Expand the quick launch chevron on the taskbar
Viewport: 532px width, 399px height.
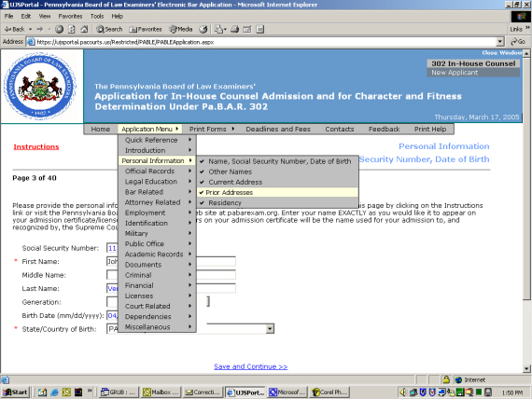(x=90, y=391)
